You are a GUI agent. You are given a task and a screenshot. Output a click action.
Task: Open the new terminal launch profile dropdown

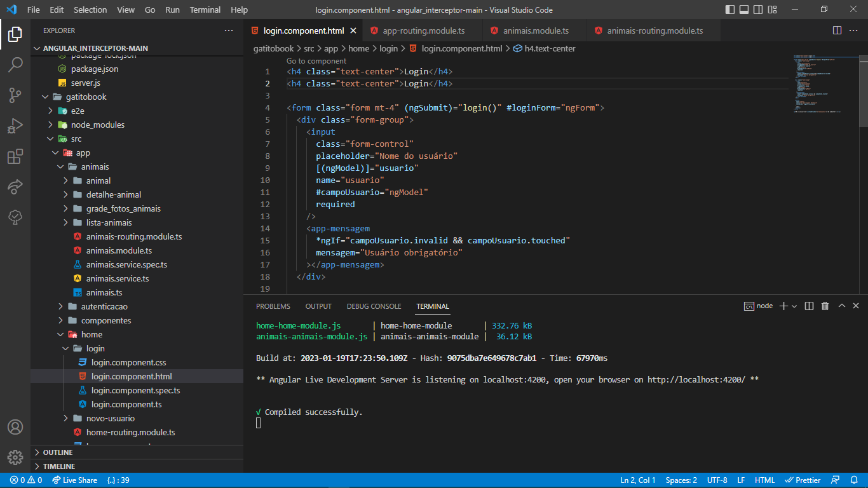(794, 306)
